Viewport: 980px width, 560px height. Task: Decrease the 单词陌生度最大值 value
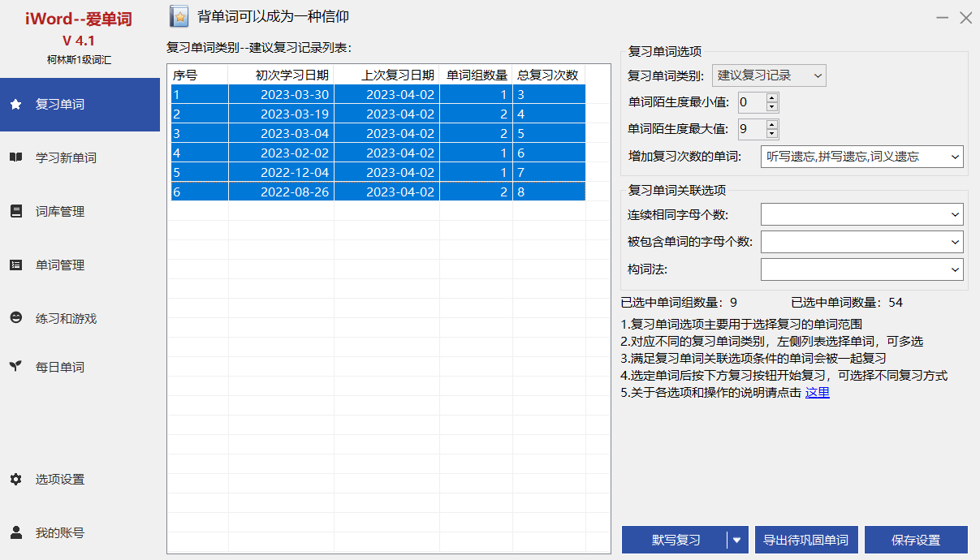[x=771, y=133]
